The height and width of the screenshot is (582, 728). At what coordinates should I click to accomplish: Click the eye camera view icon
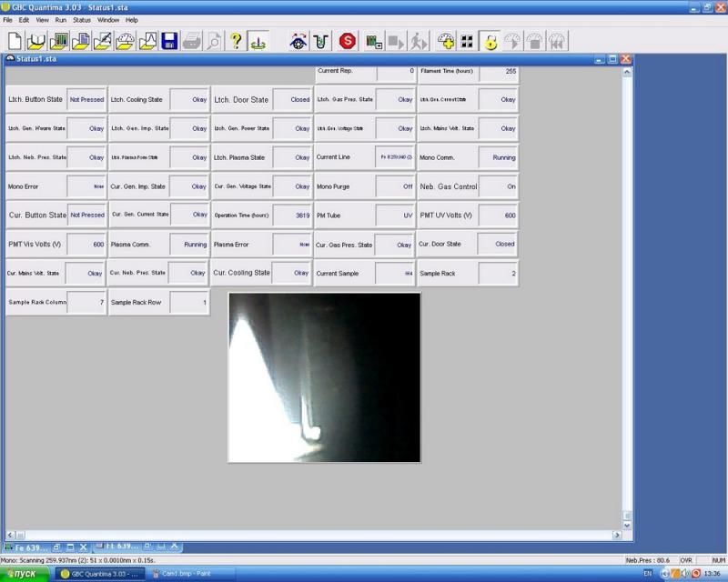pos(298,41)
